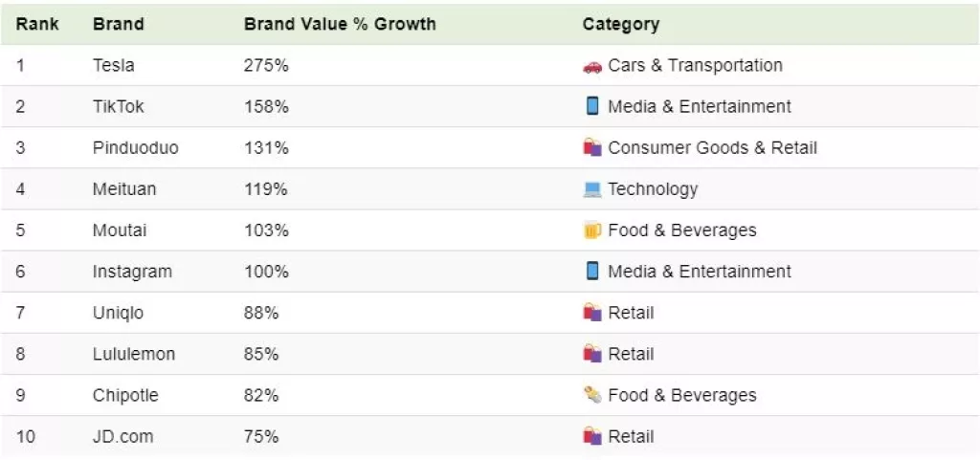Click the beer mug icon in Moutai's row

592,230
